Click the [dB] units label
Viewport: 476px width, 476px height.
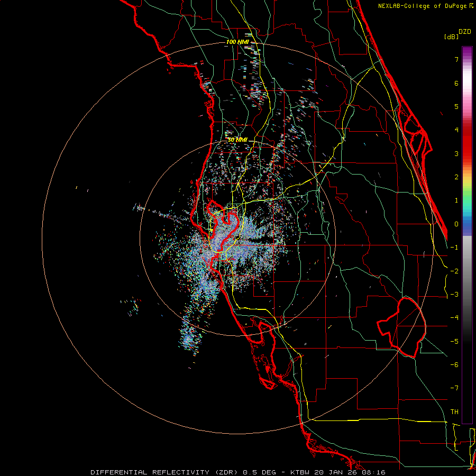pyautogui.click(x=451, y=37)
